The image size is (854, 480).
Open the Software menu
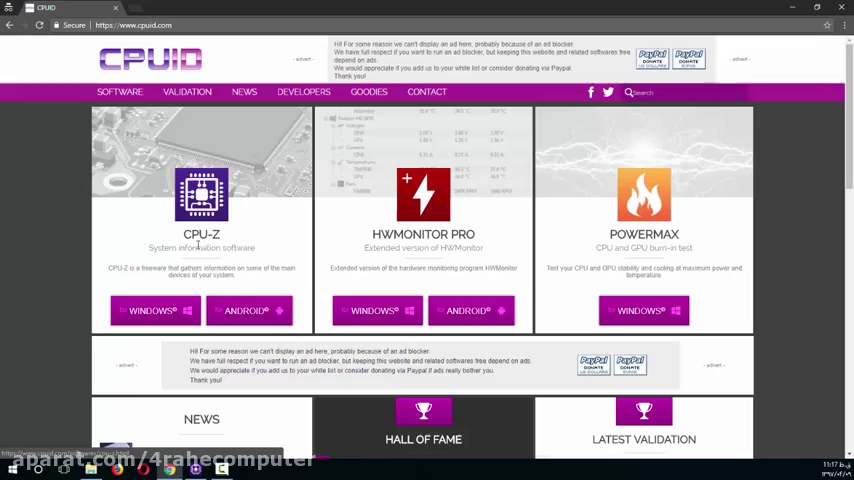point(120,92)
